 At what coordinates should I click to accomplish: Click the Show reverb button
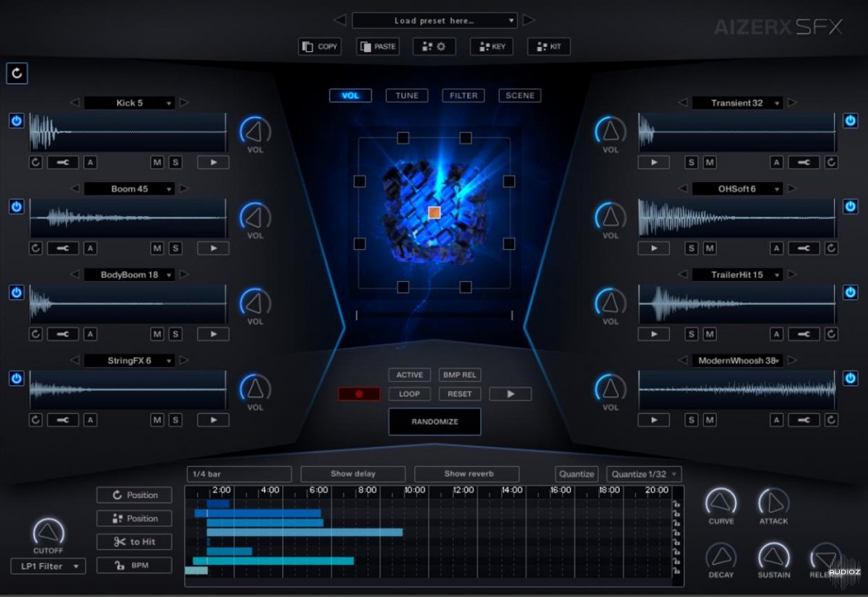pos(467,474)
